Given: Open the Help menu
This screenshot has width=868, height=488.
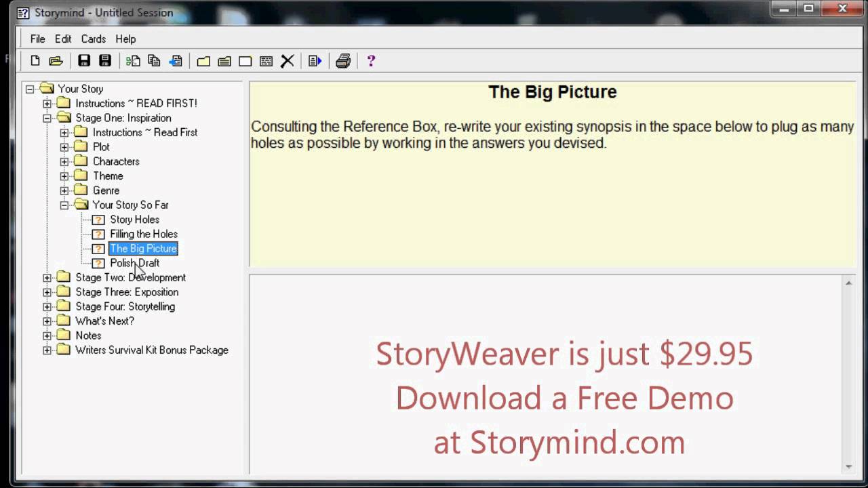Looking at the screenshot, I should pyautogui.click(x=125, y=39).
